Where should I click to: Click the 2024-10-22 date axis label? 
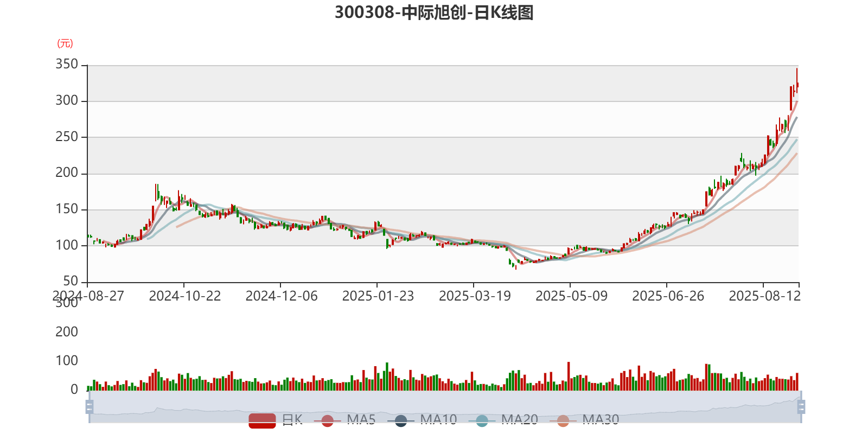pos(185,296)
